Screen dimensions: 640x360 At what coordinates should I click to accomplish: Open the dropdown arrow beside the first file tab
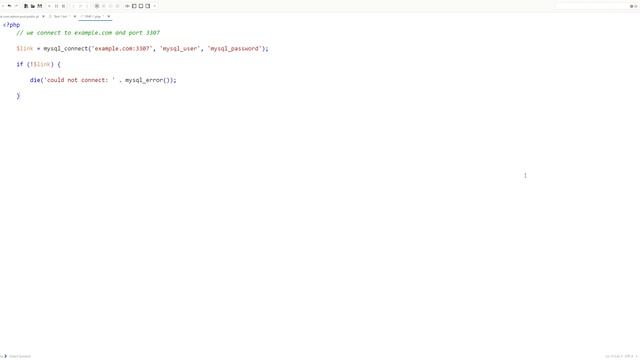[x=43, y=16]
